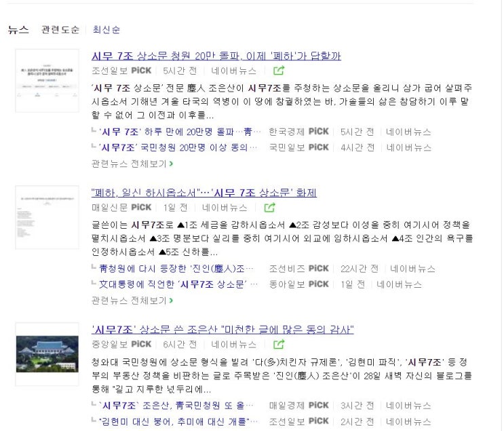Open 네이버뉴스 link beside 매일경제 3시간 전
The image size is (504, 431).
point(408,406)
